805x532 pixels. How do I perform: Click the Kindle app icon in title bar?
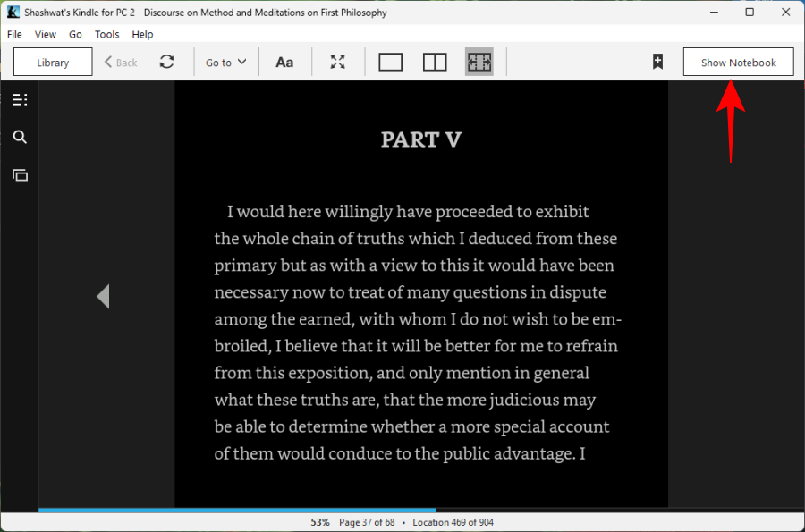pyautogui.click(x=13, y=12)
